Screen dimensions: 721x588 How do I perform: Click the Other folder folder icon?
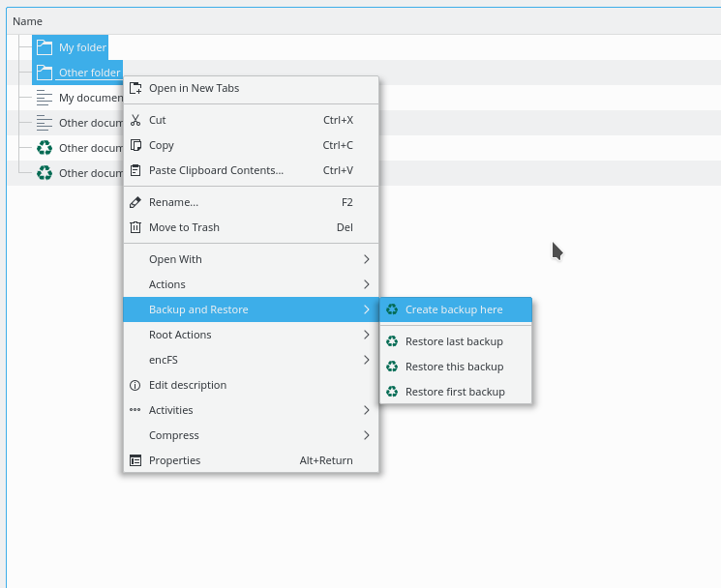coord(45,73)
